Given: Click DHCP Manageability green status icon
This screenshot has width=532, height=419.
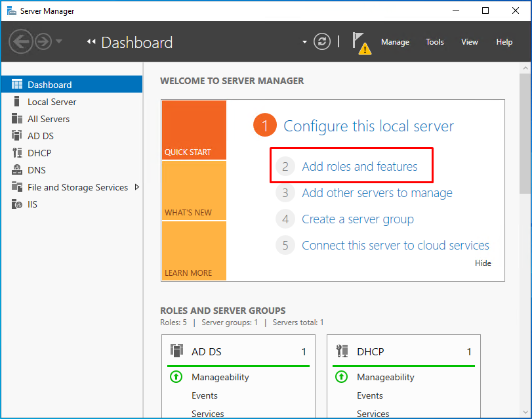Looking at the screenshot, I should click(x=341, y=376).
